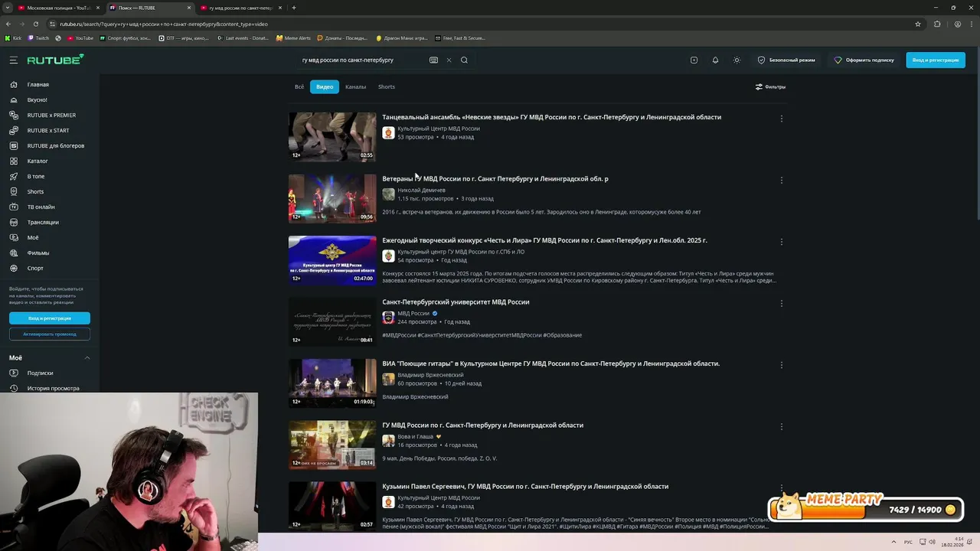
Task: Clear the search query with the X
Action: 449,60
